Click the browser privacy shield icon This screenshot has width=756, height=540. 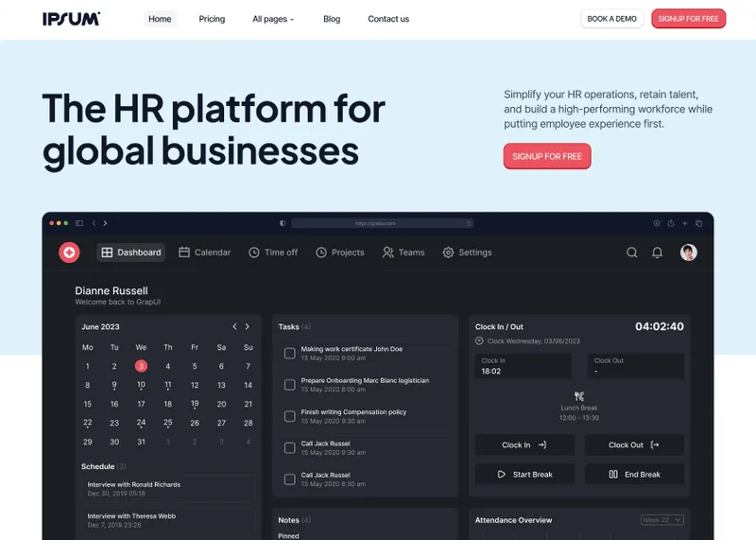283,223
